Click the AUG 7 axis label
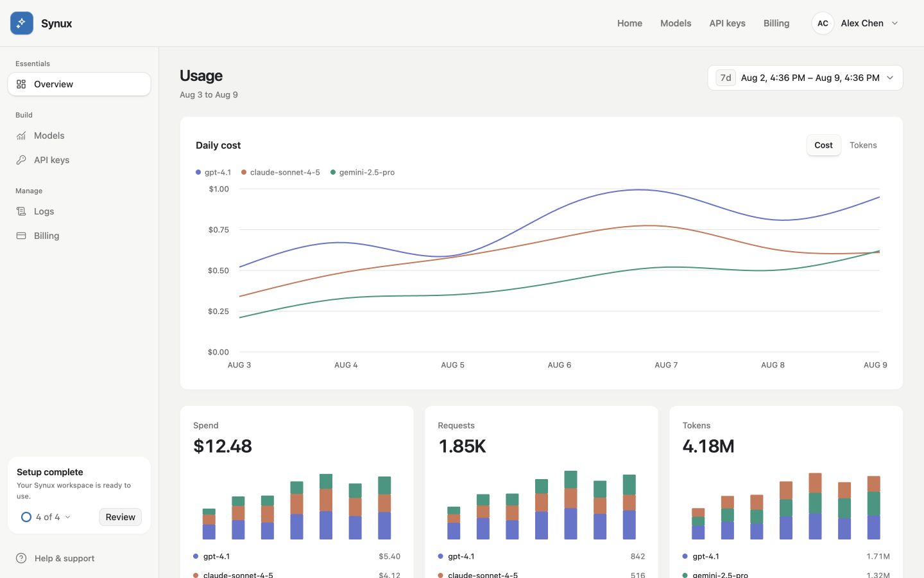924x578 pixels. (x=666, y=365)
